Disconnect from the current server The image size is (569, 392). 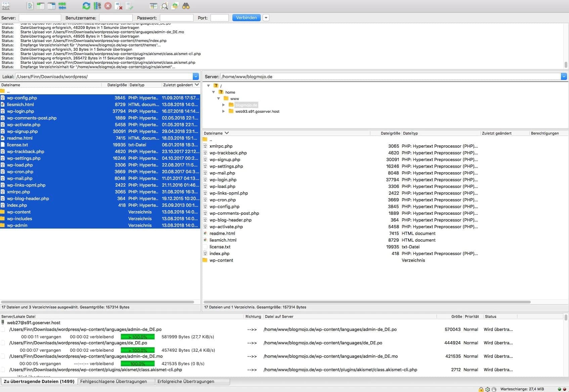(118, 6)
